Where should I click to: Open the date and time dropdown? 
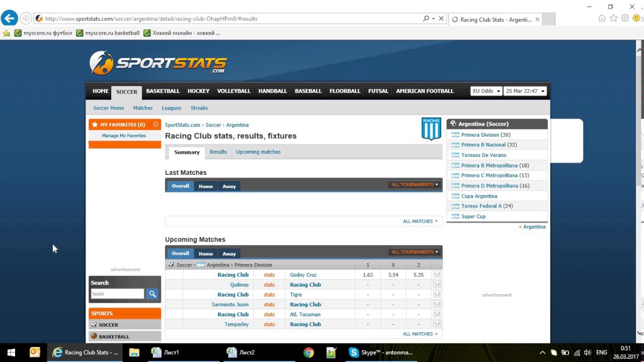(525, 91)
